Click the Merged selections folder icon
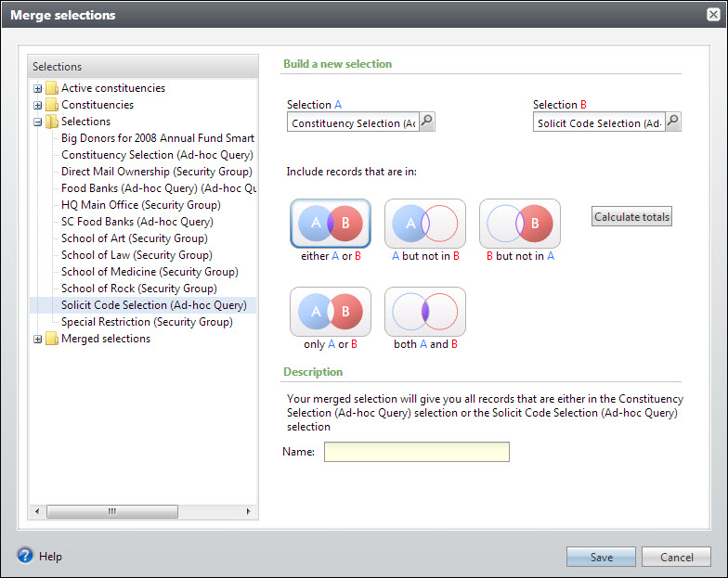Screen dimensions: 728x578 pos(52,339)
